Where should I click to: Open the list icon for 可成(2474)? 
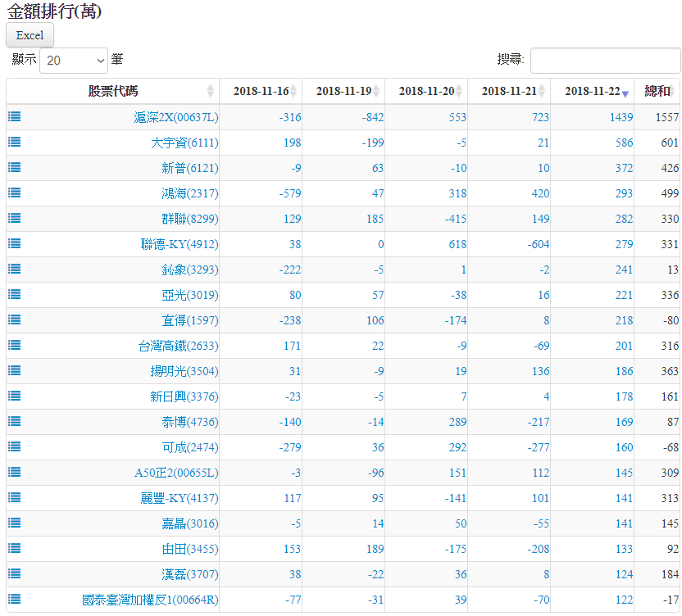point(14,446)
